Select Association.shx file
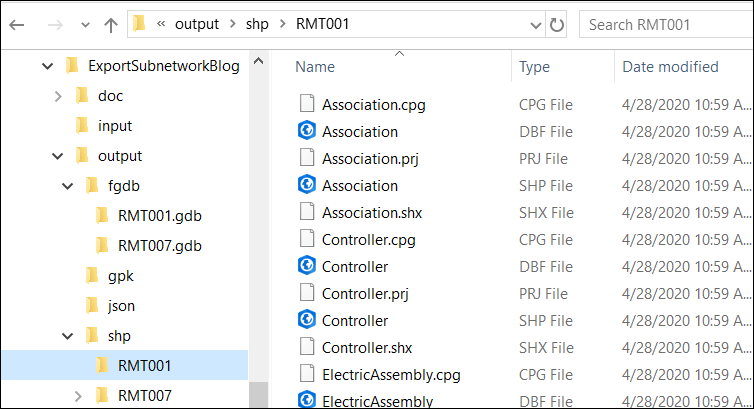754x409 pixels. pos(372,212)
